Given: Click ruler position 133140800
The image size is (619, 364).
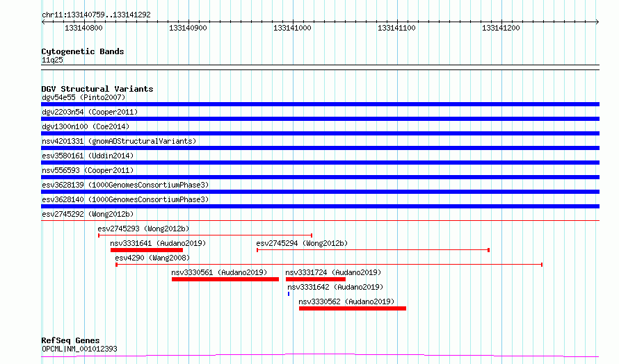Looking at the screenshot, I should pyautogui.click(x=83, y=28).
